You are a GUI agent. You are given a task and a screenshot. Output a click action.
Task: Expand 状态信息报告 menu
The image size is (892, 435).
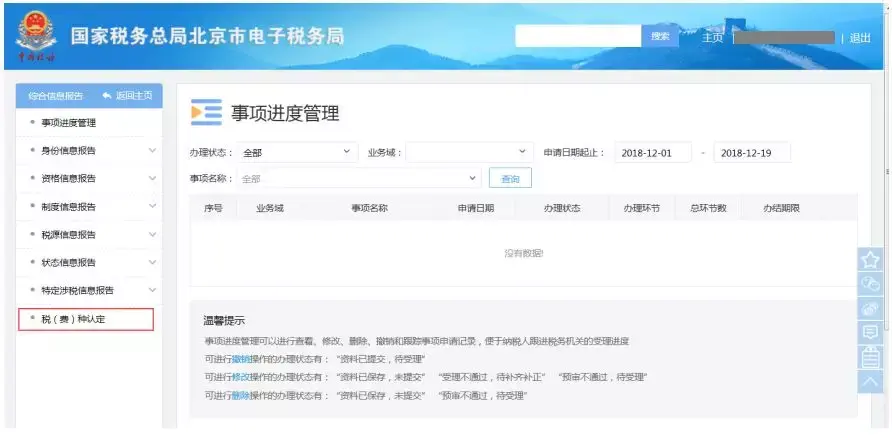click(x=89, y=262)
